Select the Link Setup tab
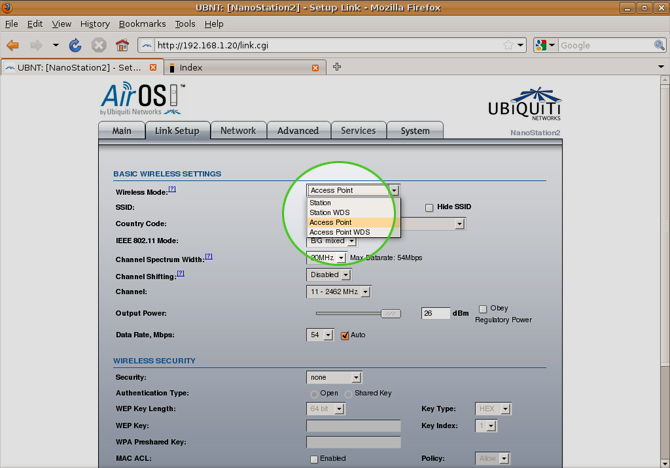Screen dimensions: 670x468 tap(177, 131)
